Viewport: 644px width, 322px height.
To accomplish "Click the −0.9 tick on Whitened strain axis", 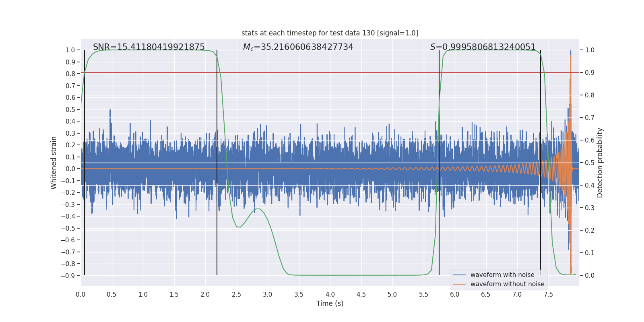I will coord(68,276).
